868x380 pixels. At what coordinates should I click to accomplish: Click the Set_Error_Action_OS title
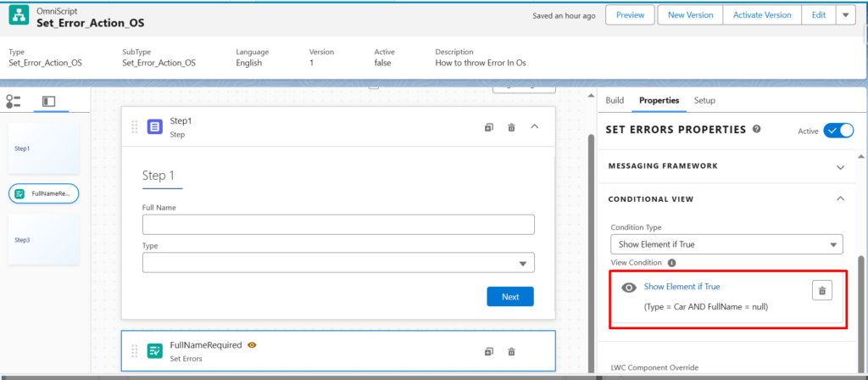click(90, 23)
